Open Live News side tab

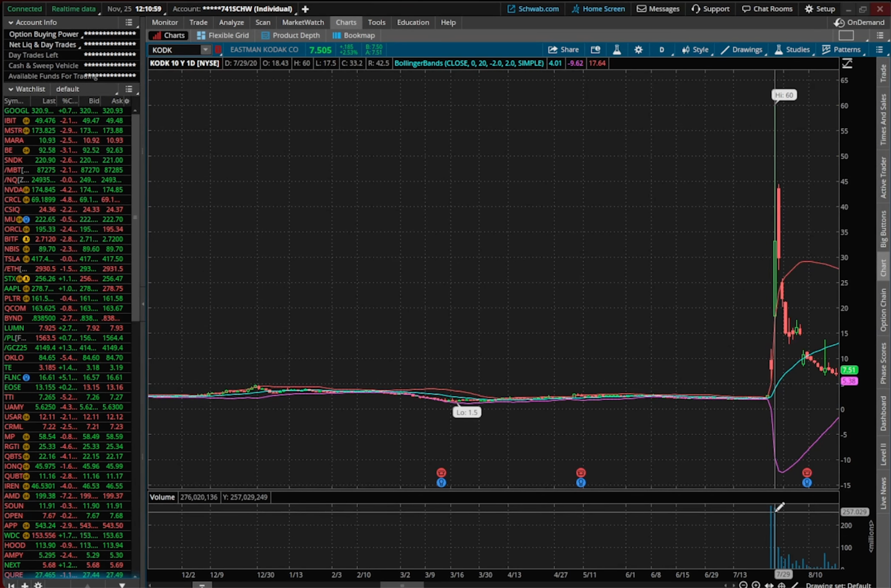click(x=883, y=492)
